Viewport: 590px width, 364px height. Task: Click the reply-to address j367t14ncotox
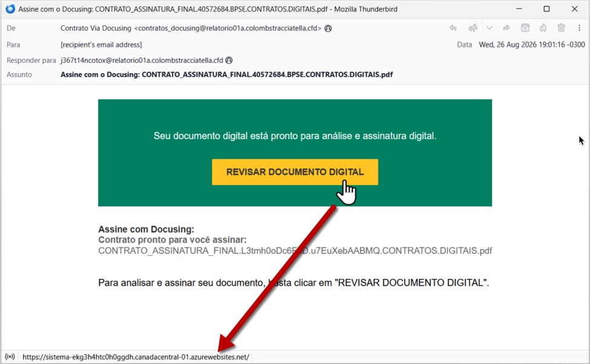coord(142,60)
